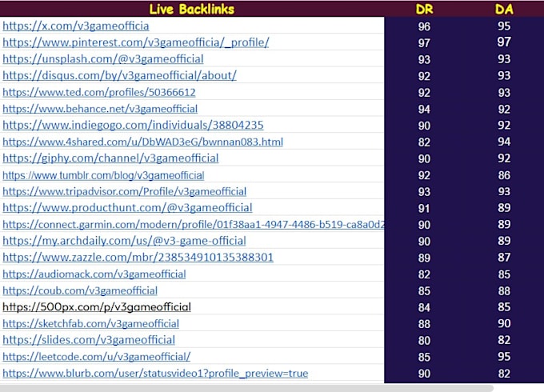Select DA value 85 in Audiomack row
Screen dimensions: 544x392
tap(504, 274)
